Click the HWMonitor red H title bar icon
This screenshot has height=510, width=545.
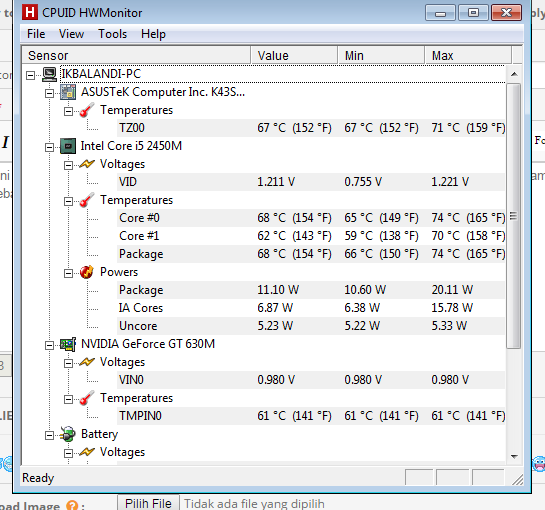coord(30,12)
